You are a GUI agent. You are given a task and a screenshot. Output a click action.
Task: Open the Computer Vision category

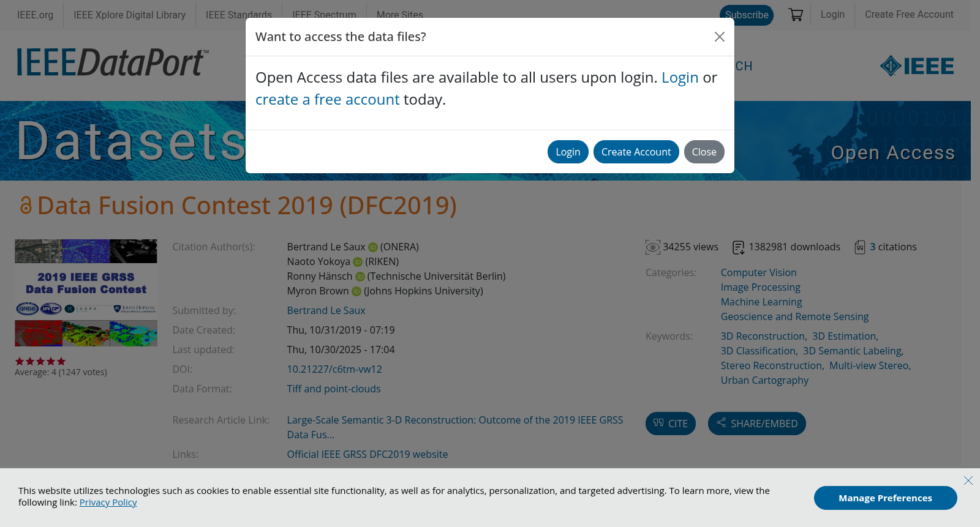pos(758,273)
